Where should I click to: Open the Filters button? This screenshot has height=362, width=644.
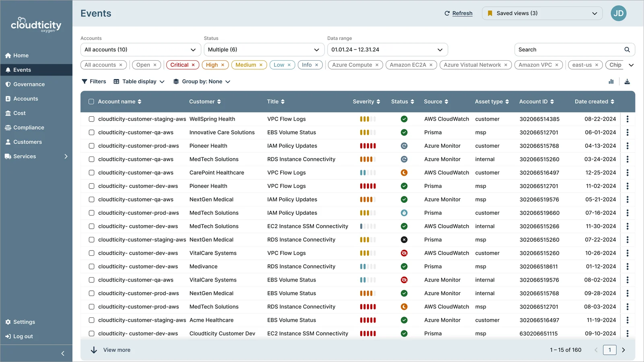click(94, 82)
